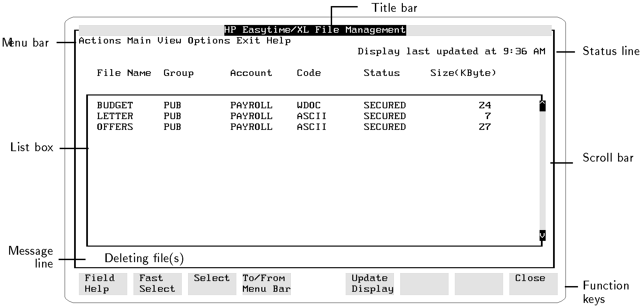644x308 pixels.
Task: Open the Actions menu
Action: pos(100,41)
